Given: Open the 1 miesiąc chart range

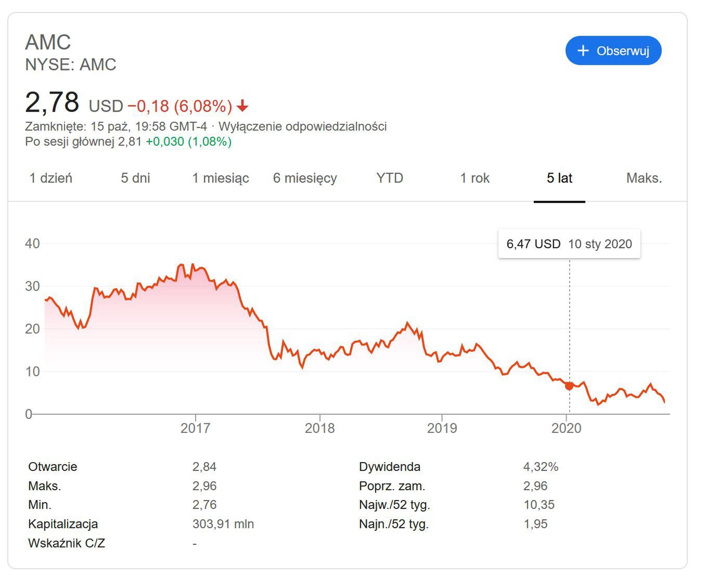Looking at the screenshot, I should [221, 178].
